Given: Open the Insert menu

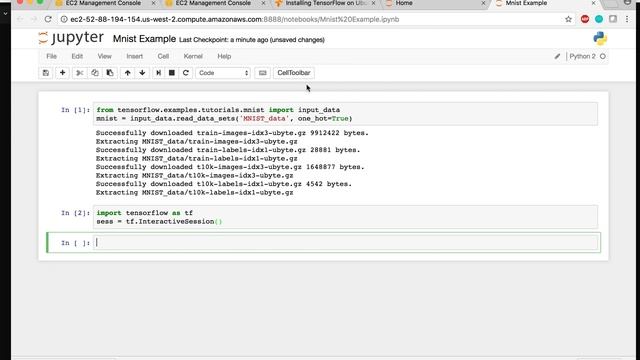Looking at the screenshot, I should [134, 56].
